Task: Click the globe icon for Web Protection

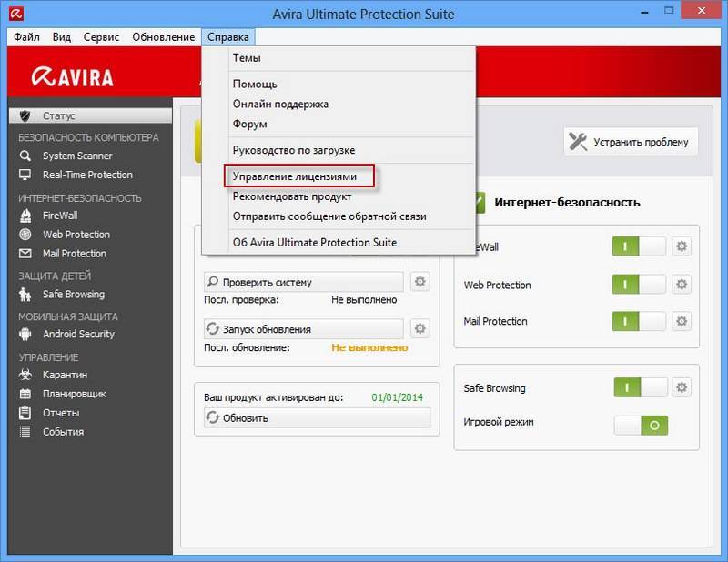Action: tap(25, 235)
